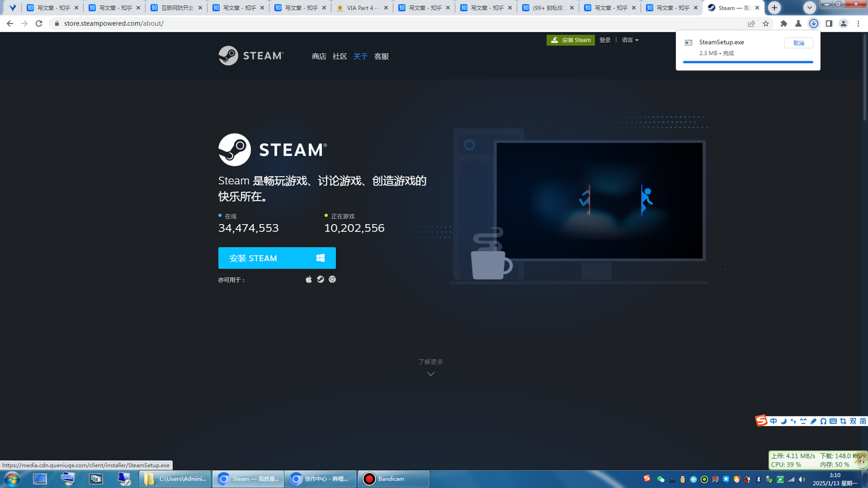Select the Linux download icon
868x488 pixels.
tap(332, 279)
